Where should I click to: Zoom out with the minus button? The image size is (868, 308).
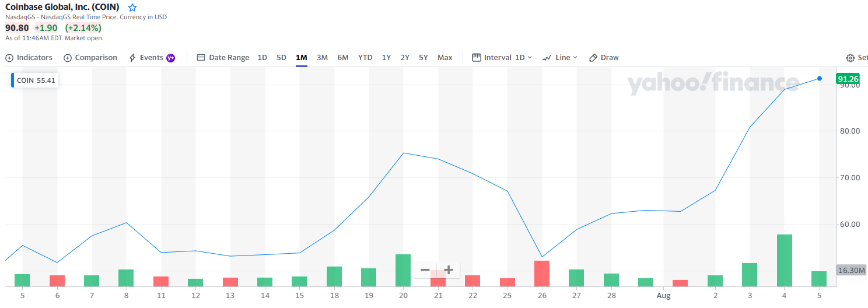click(x=425, y=270)
